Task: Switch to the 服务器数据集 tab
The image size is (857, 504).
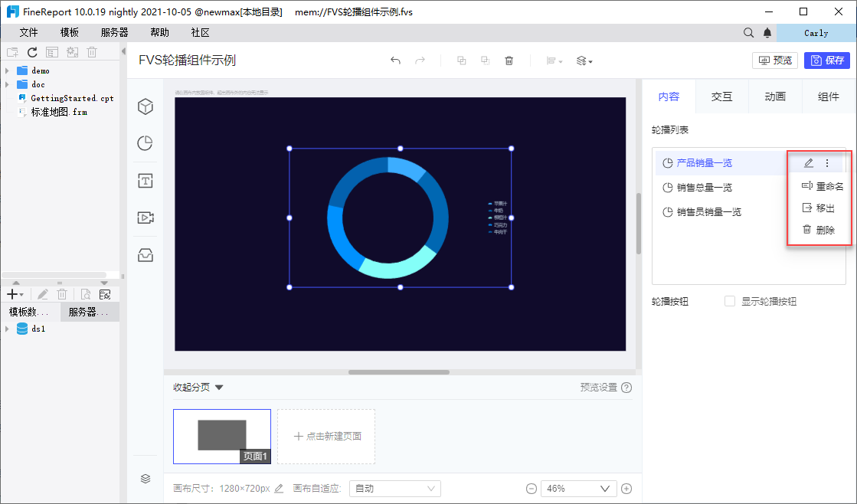Action: click(x=90, y=313)
